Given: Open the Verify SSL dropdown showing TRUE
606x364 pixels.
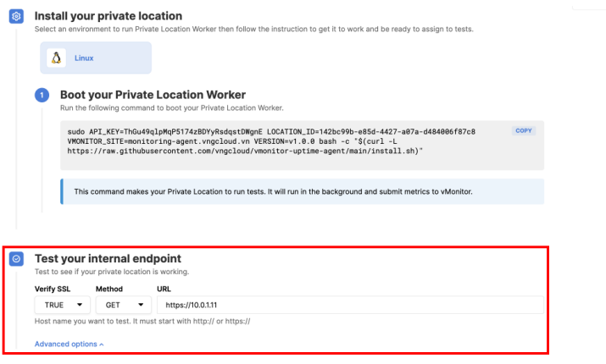Looking at the screenshot, I should coord(63,305).
